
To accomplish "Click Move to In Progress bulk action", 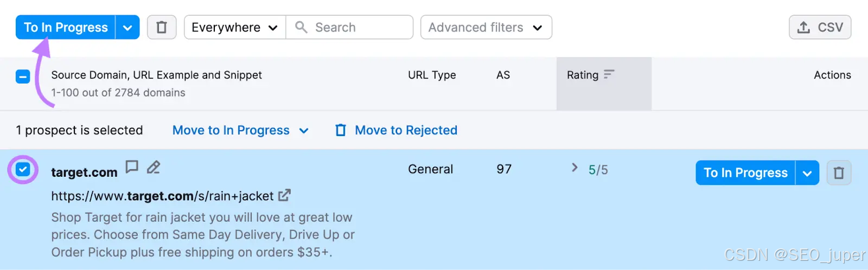I will click(x=231, y=130).
